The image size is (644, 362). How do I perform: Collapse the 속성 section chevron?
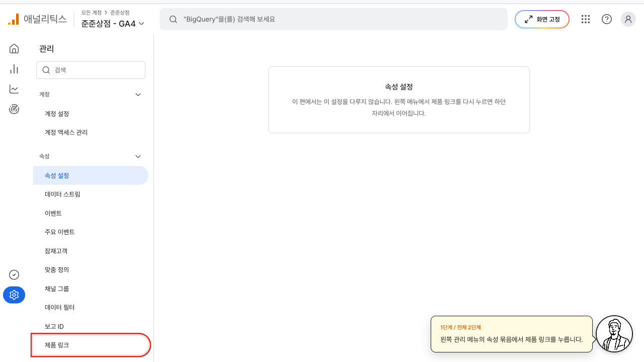(138, 156)
